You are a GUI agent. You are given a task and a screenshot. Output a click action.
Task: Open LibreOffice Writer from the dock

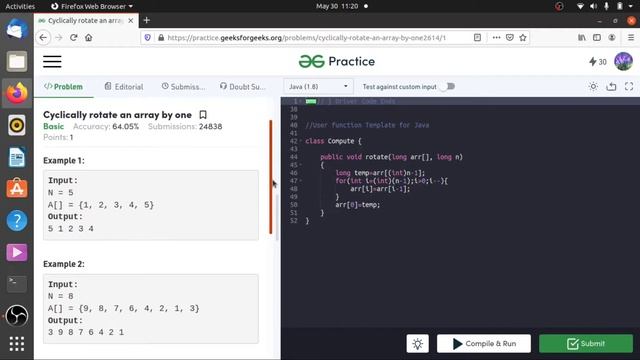pos(17,157)
